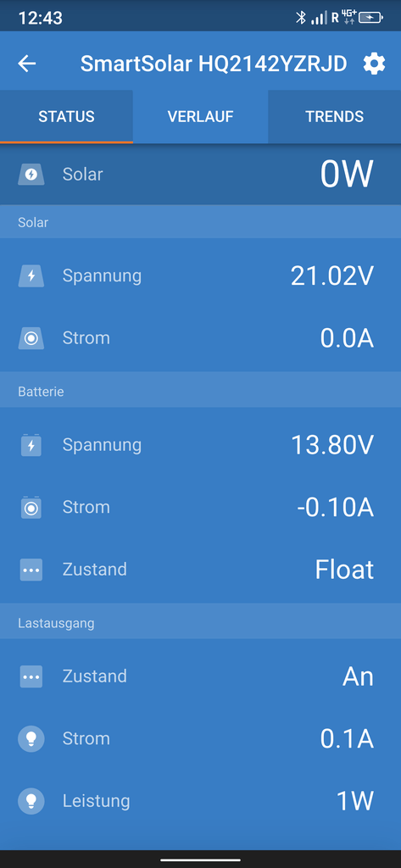Open settings via the gear icon
This screenshot has width=401, height=868.
(374, 64)
